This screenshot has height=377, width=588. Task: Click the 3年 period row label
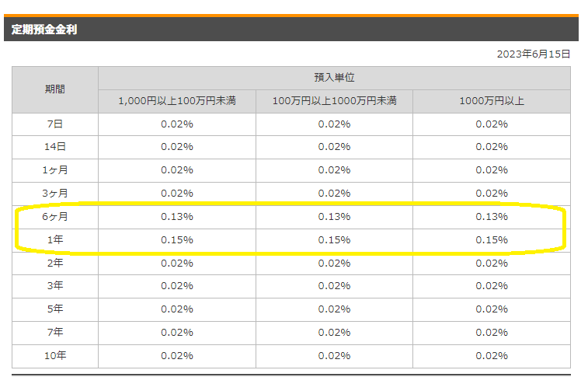(54, 286)
